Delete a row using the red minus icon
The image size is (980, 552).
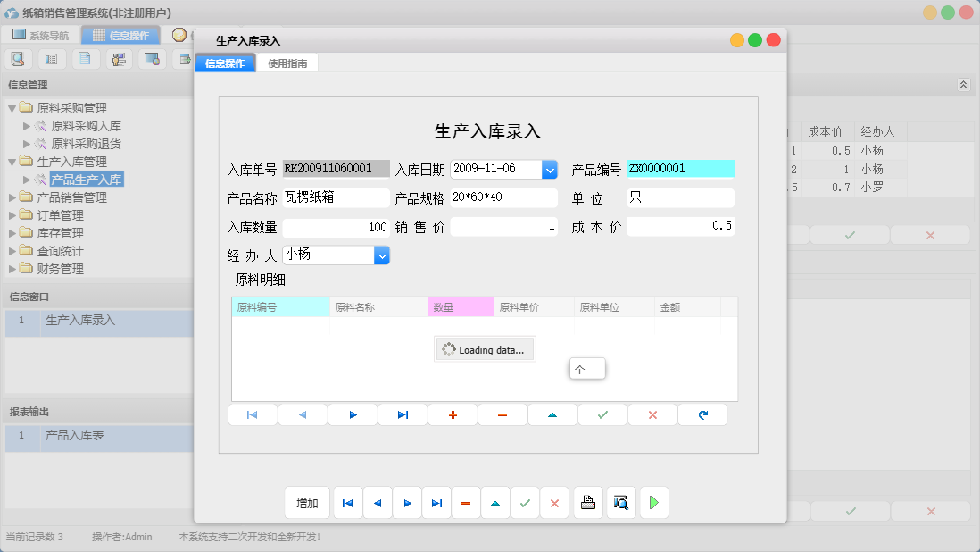coord(502,414)
